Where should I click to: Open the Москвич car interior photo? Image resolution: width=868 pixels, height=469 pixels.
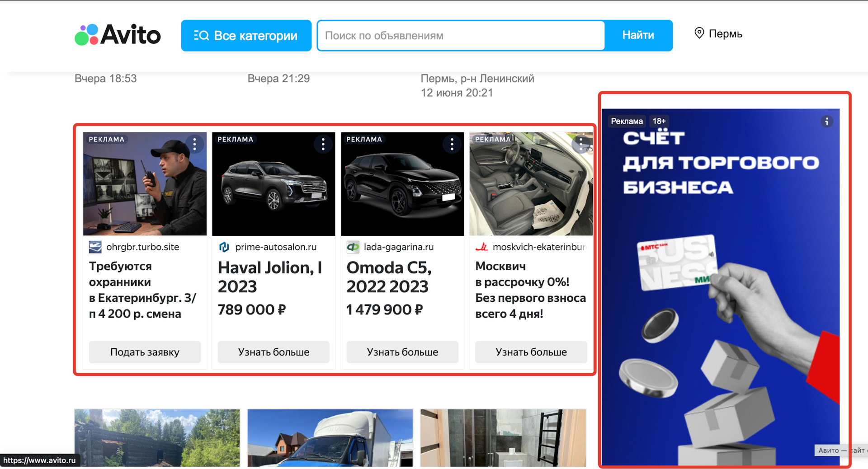531,184
